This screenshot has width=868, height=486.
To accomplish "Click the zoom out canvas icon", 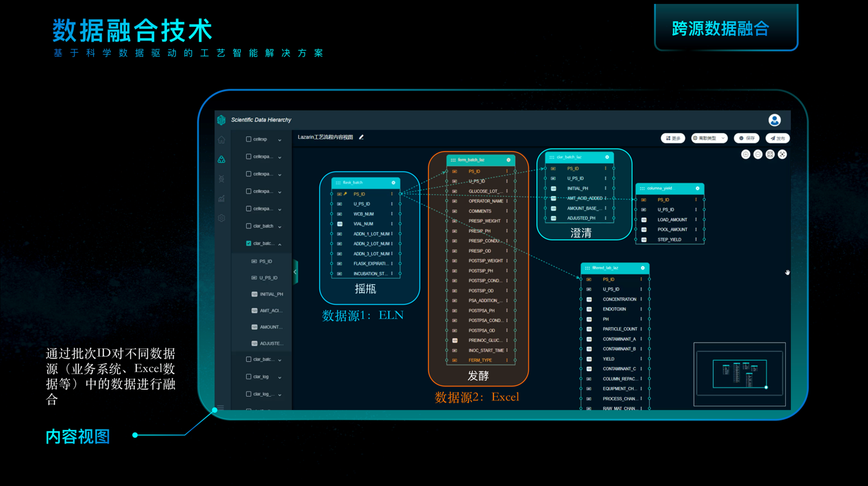I will pos(757,154).
